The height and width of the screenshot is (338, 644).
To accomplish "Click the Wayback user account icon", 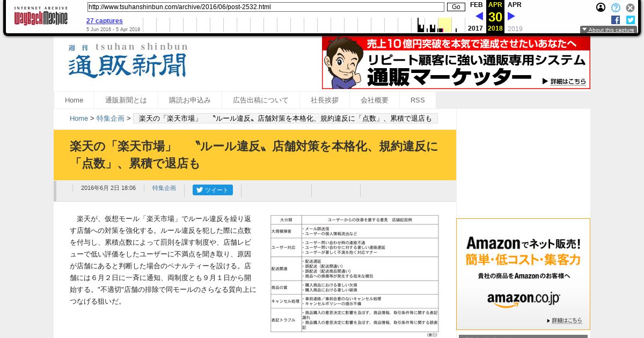I will (x=601, y=8).
